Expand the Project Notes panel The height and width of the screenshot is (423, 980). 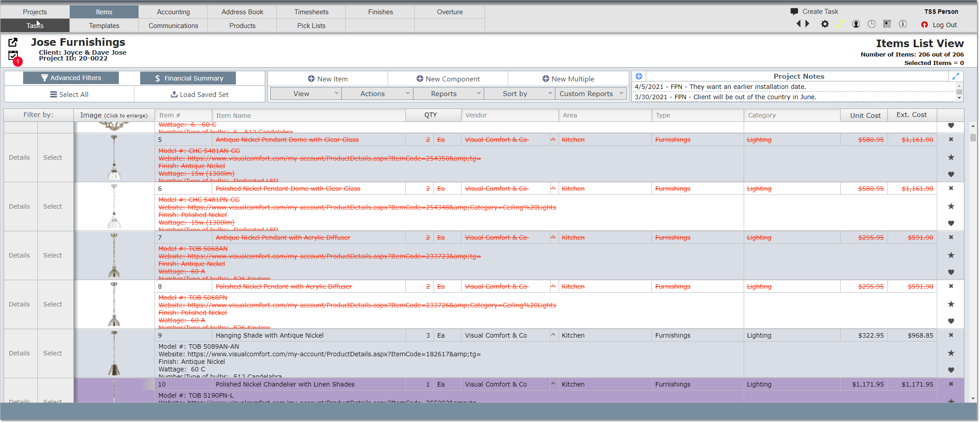pyautogui.click(x=956, y=77)
